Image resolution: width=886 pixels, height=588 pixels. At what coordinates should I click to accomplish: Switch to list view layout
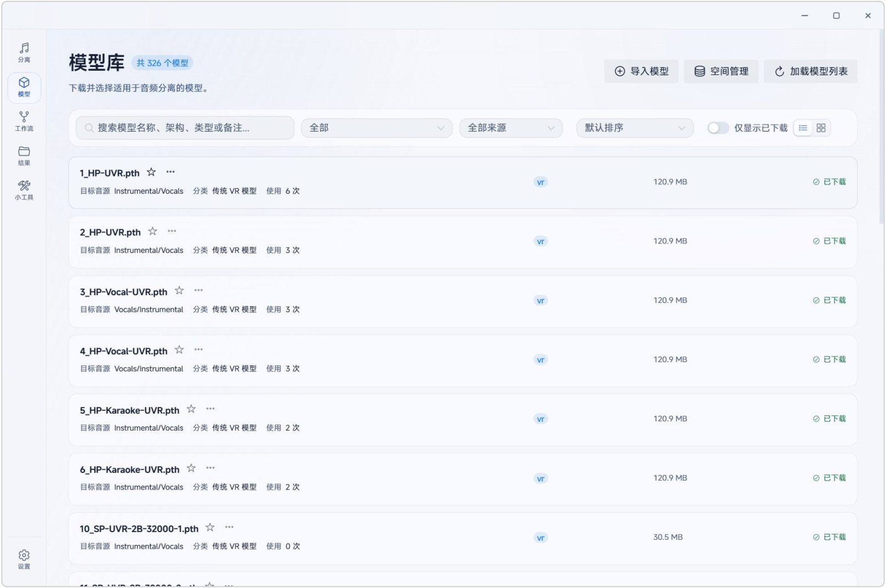[803, 128]
